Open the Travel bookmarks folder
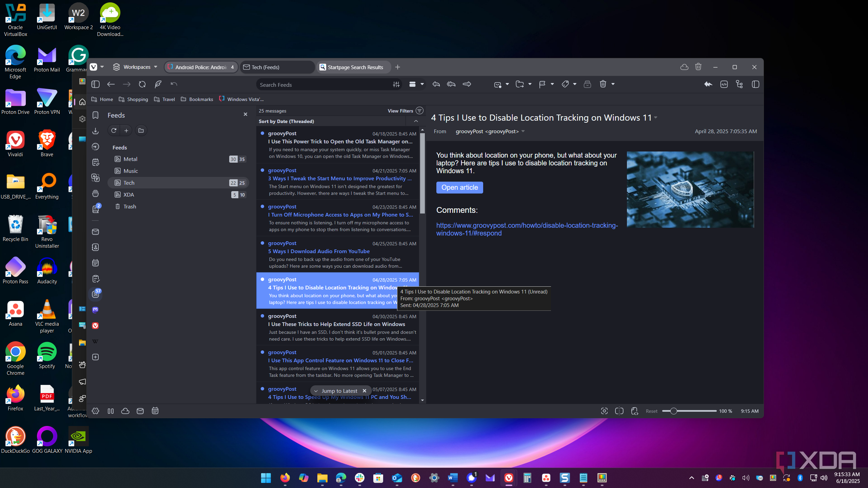The height and width of the screenshot is (488, 868). [x=164, y=99]
